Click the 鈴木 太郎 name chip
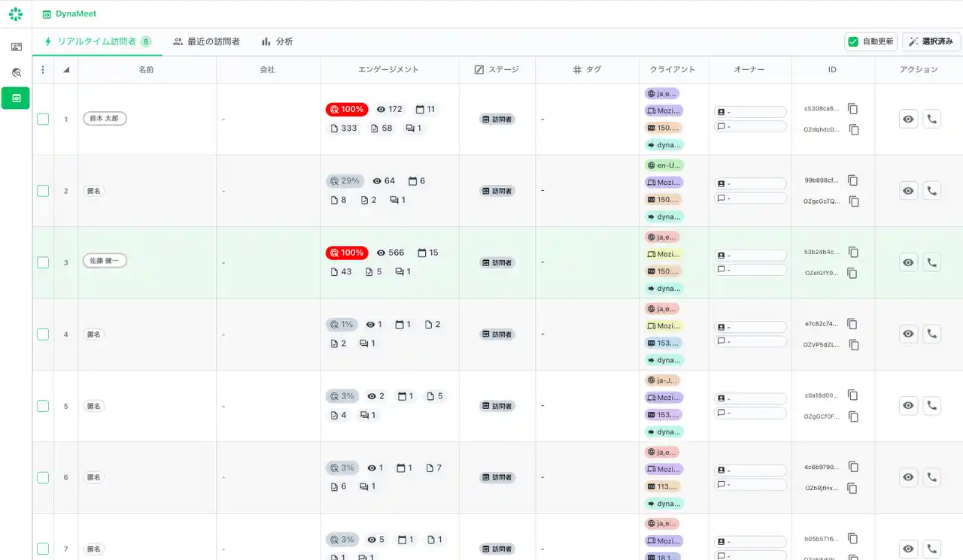 pyautogui.click(x=105, y=118)
